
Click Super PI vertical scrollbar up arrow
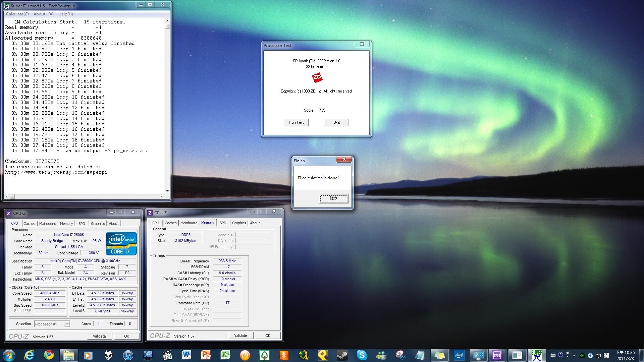(x=167, y=21)
